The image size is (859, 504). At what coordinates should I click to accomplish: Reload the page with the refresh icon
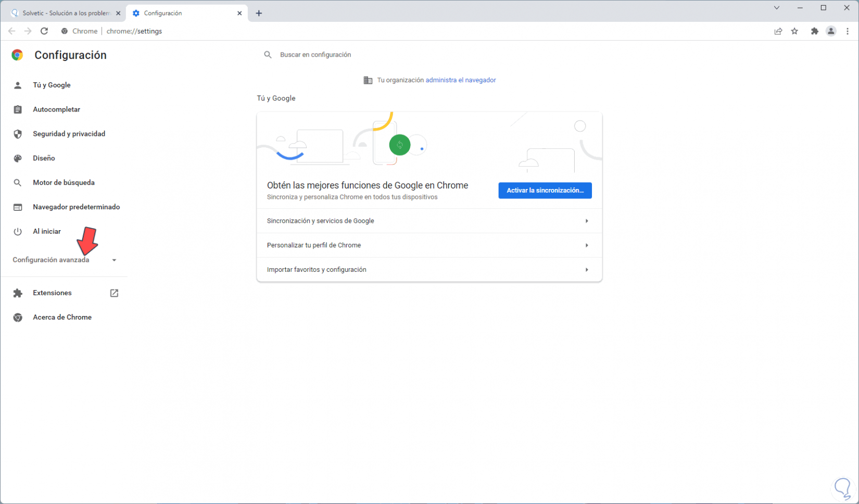tap(44, 31)
